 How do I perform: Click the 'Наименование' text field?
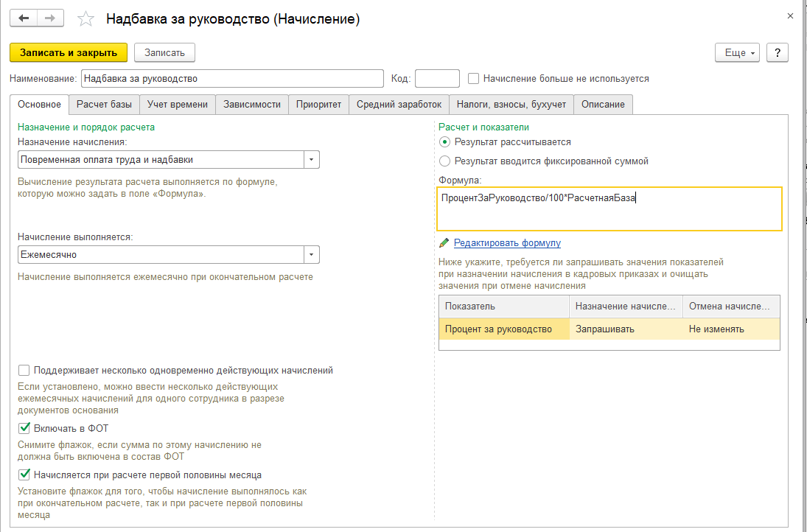(233, 78)
